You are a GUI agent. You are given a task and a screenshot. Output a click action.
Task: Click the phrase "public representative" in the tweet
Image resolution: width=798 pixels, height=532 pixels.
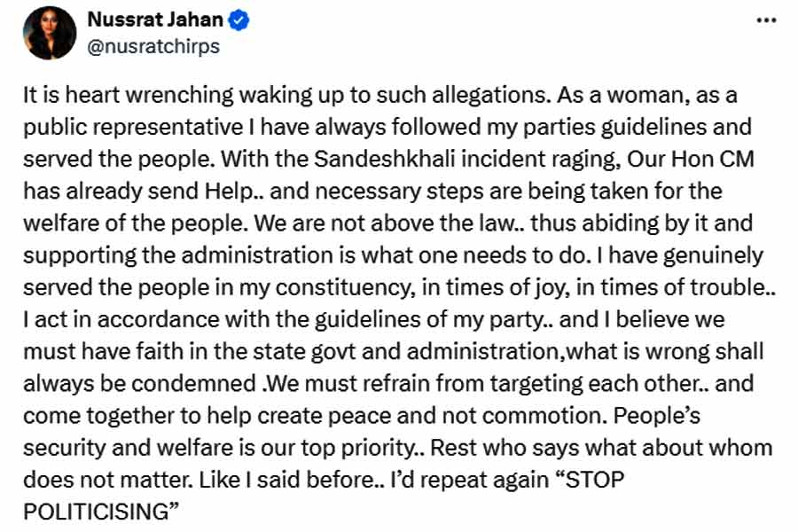point(133,128)
